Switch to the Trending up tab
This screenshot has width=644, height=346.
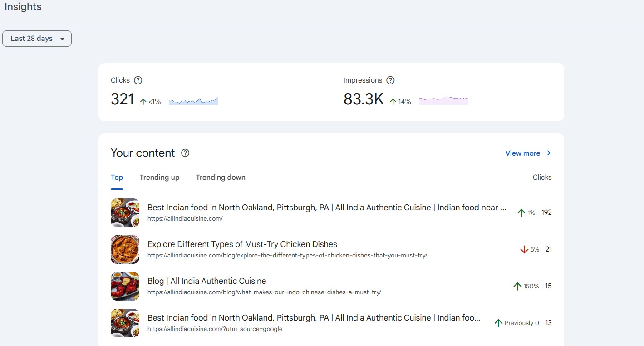[159, 178]
